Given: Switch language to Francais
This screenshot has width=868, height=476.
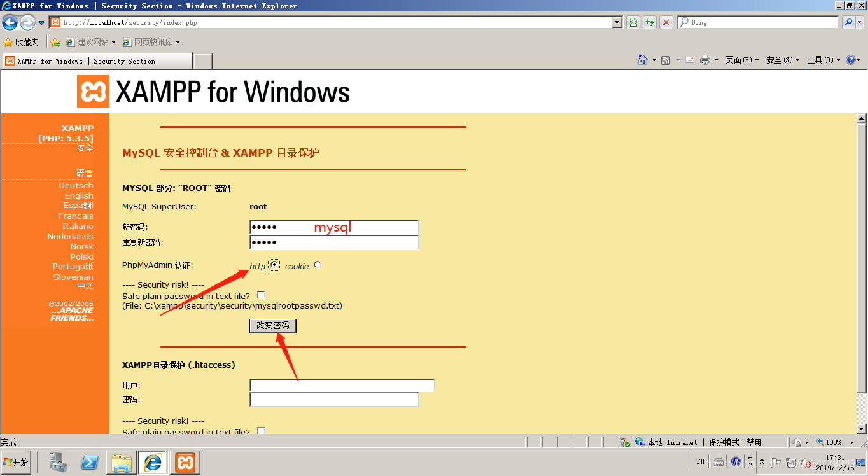Looking at the screenshot, I should pos(76,216).
